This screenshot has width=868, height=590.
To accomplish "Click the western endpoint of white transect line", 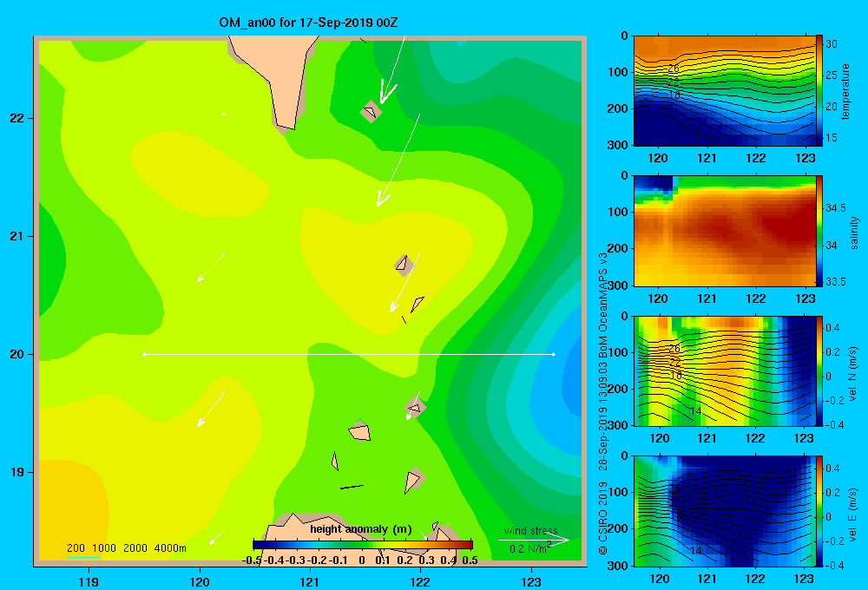I will [x=144, y=354].
